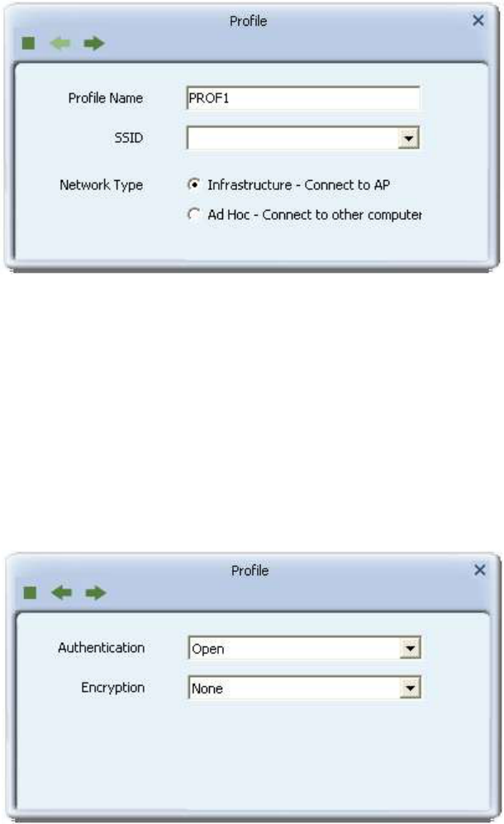
Task: Click the Infrastructure - Connect to AP label
Action: 298,185
